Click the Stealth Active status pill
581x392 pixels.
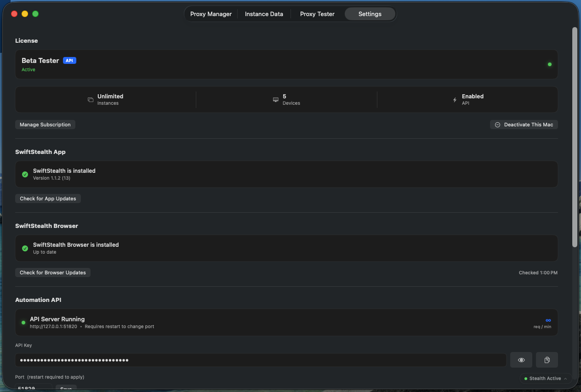pos(546,379)
